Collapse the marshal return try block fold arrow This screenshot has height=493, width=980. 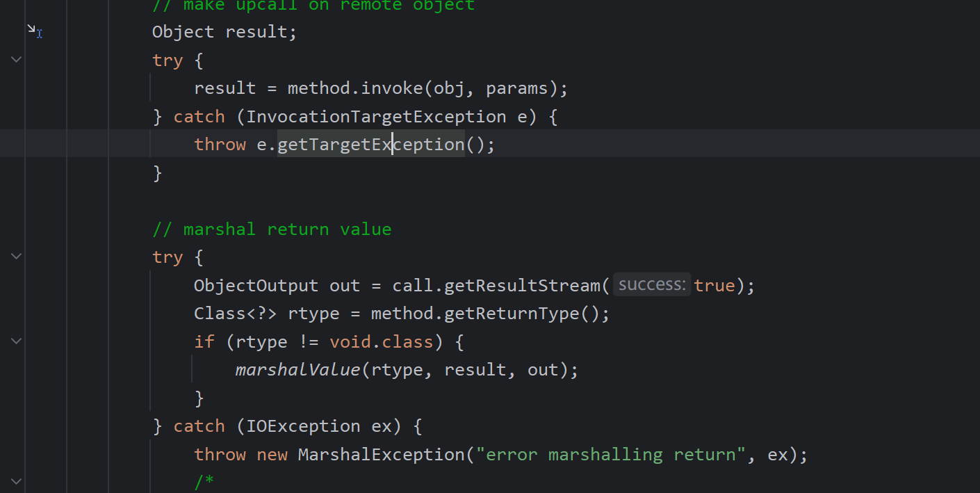pos(16,257)
